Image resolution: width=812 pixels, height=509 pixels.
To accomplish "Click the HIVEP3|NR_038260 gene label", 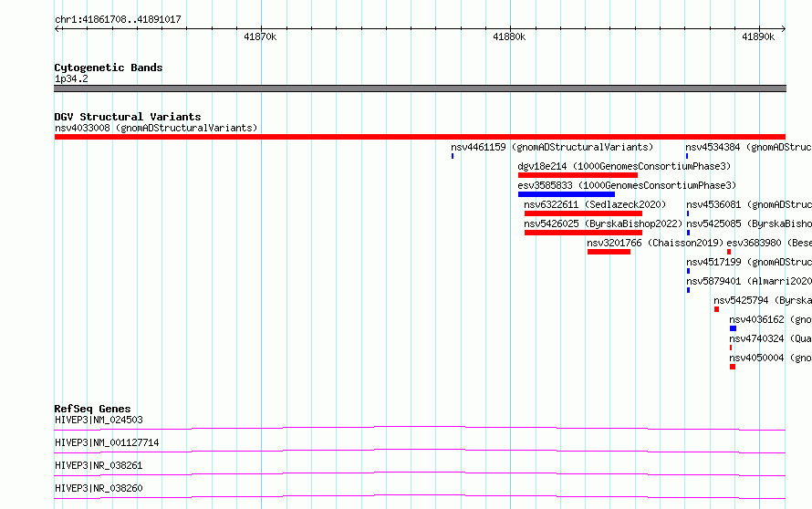I will (99, 488).
